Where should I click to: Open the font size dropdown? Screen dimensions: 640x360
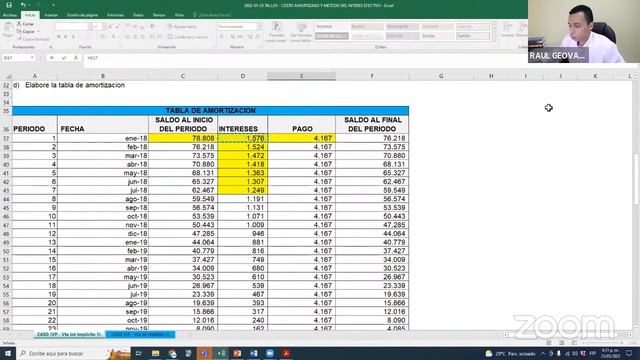tap(104, 27)
